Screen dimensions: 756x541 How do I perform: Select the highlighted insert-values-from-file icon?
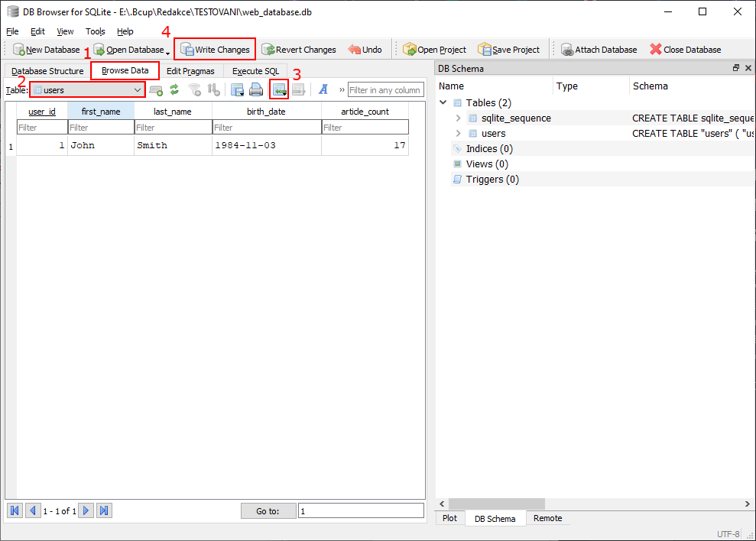278,89
